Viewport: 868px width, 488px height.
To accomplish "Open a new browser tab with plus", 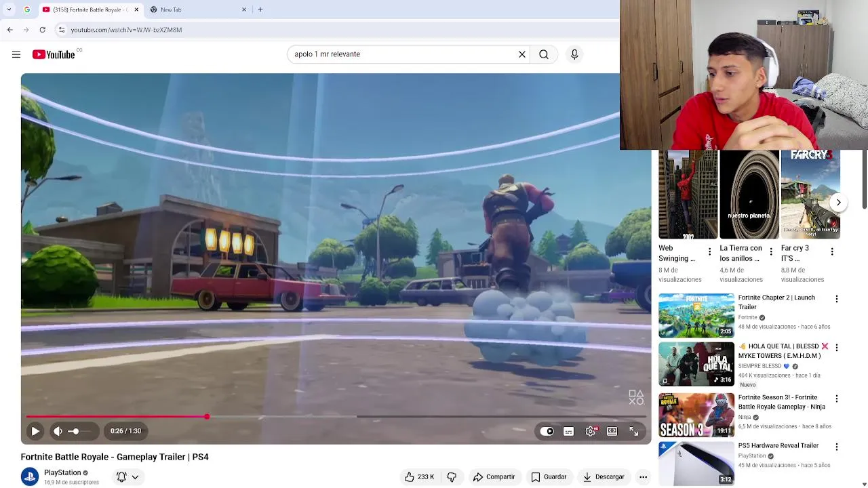I will (260, 9).
